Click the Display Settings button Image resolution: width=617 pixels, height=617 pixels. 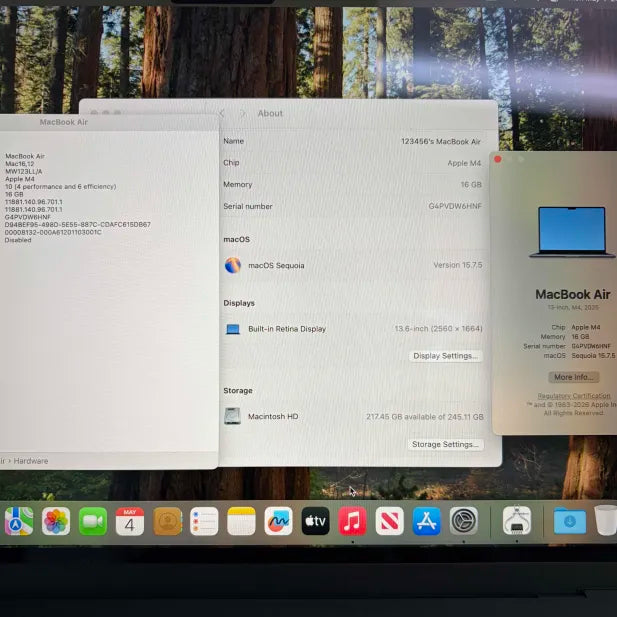point(445,356)
